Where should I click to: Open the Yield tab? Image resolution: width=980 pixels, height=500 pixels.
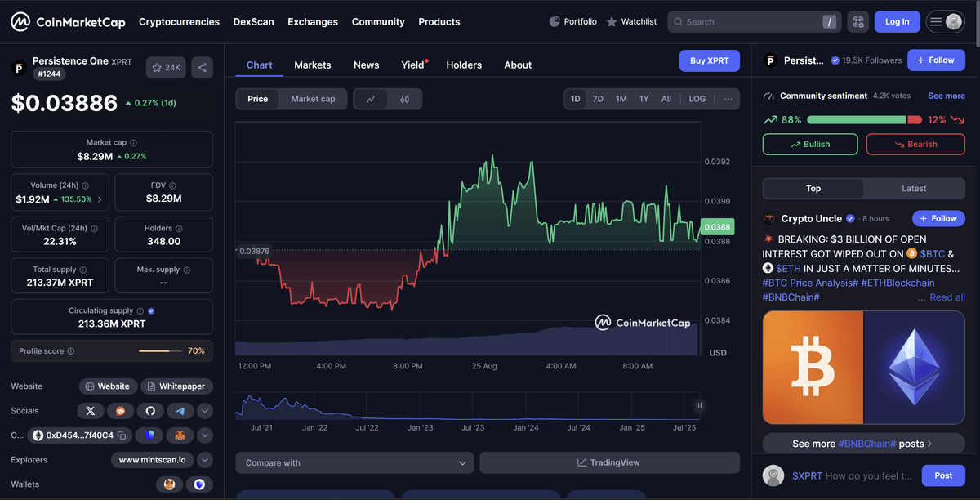pos(412,65)
